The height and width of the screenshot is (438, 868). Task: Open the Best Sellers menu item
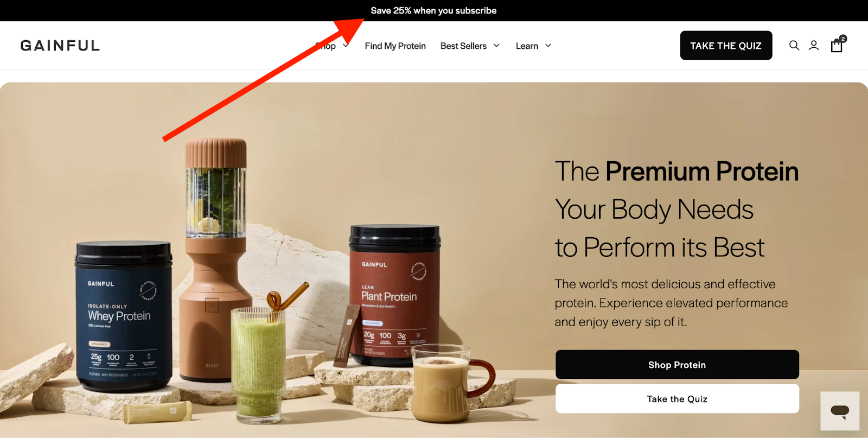[x=463, y=46]
